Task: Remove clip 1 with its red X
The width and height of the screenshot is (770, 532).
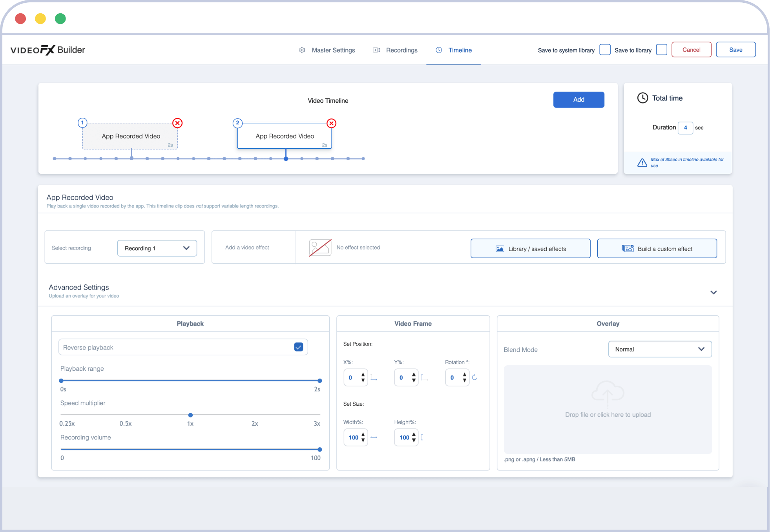Action: point(178,123)
